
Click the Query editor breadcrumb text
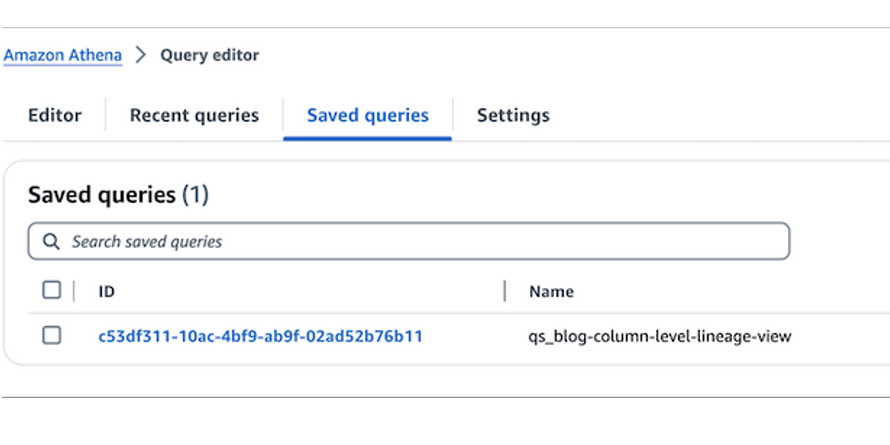(209, 56)
